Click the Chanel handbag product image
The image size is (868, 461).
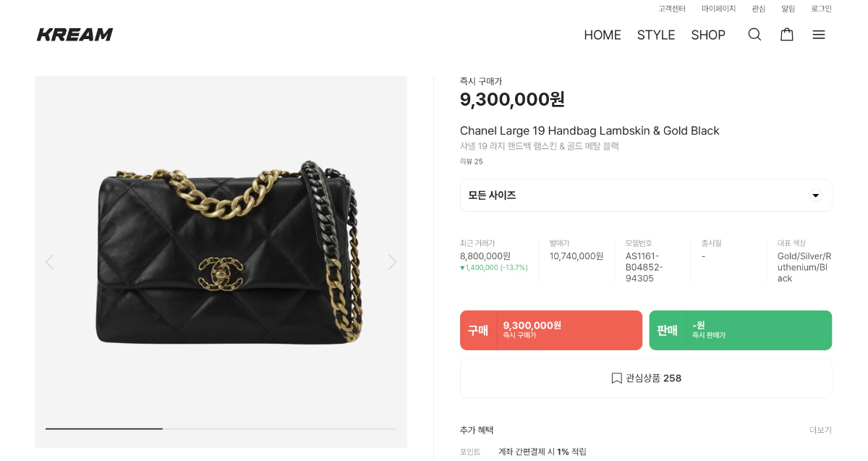pyautogui.click(x=229, y=253)
